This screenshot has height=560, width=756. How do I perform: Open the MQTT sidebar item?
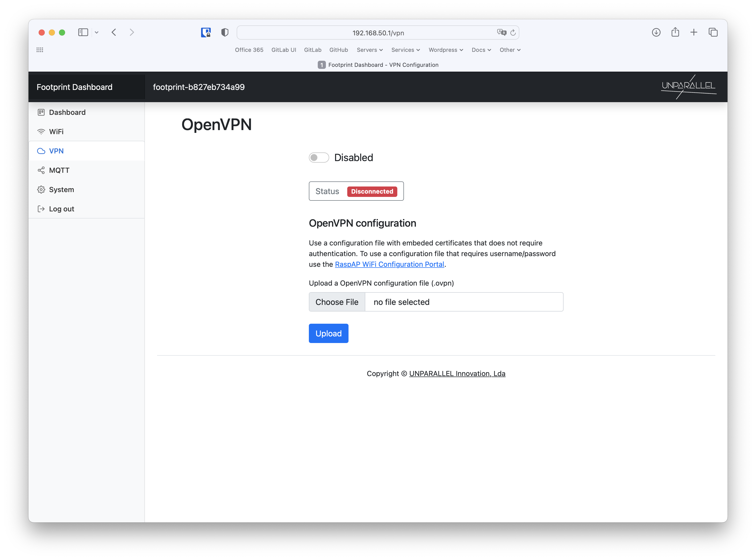86,170
